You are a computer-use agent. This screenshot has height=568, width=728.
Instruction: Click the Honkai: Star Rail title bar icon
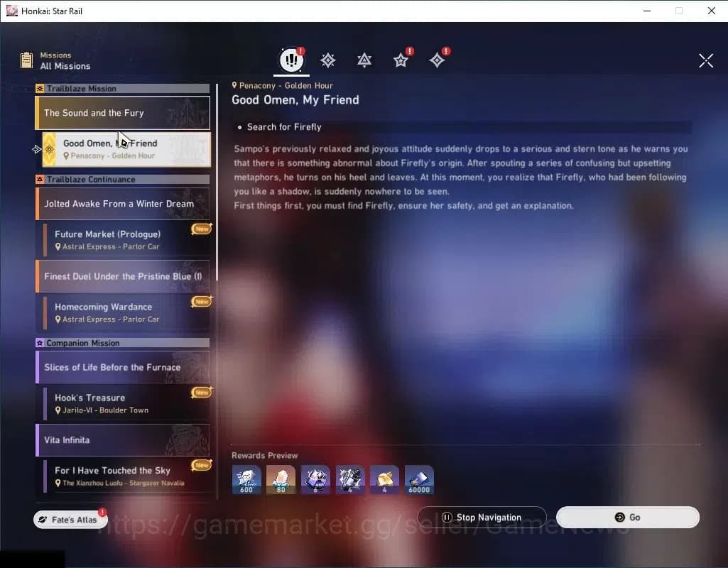click(11, 11)
